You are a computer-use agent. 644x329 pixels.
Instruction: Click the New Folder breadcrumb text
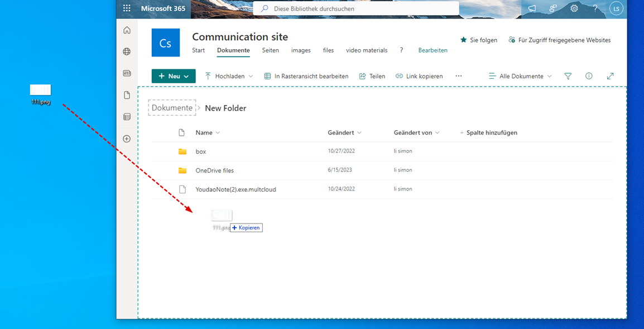(x=225, y=108)
